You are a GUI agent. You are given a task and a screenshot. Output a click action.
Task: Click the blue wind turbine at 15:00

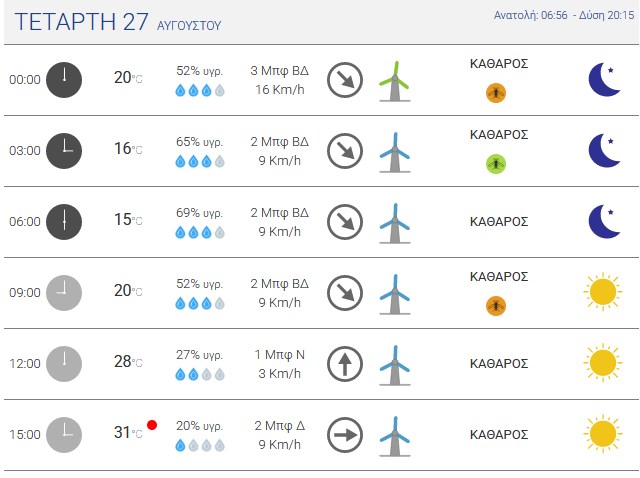(x=394, y=436)
